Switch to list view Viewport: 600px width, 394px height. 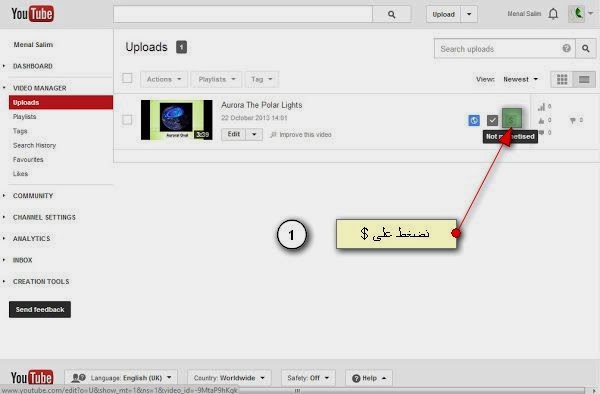point(584,79)
